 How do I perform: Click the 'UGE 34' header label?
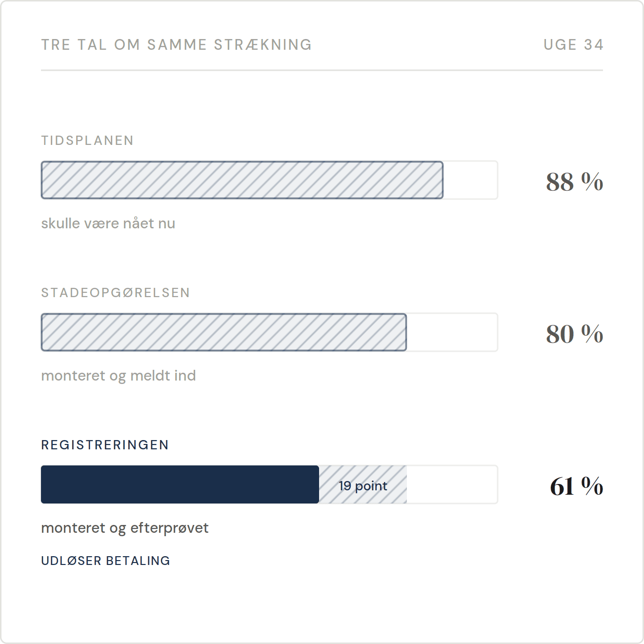click(x=573, y=44)
